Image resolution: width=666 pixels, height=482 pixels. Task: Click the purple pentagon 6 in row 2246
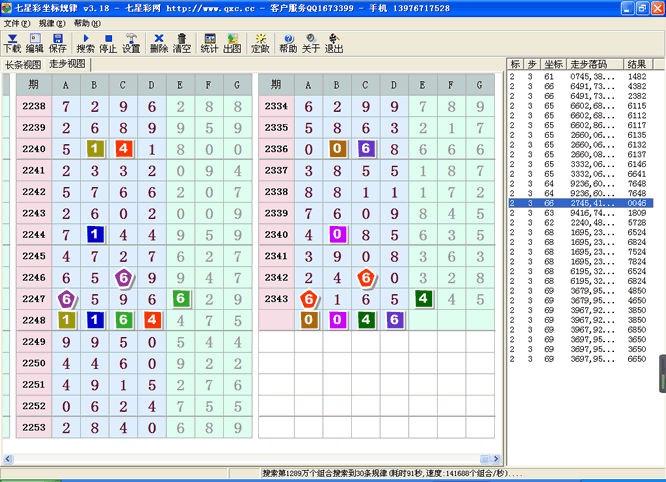point(124,278)
